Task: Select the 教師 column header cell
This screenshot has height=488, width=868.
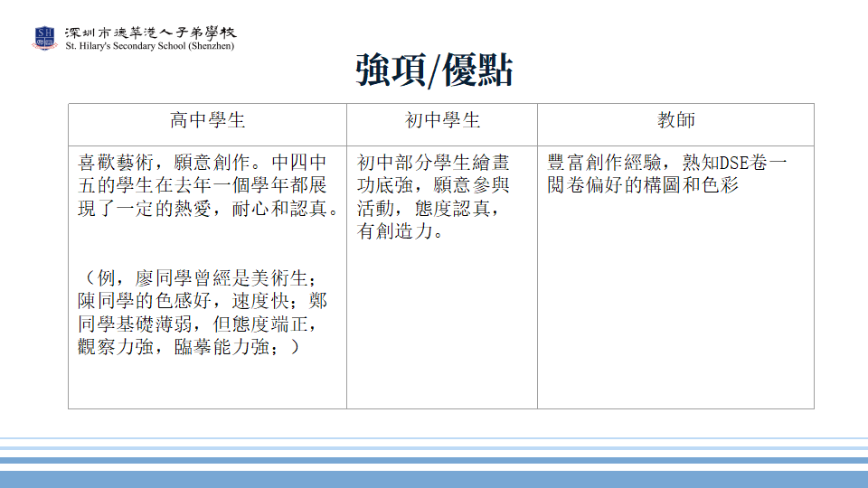Action: 675,121
